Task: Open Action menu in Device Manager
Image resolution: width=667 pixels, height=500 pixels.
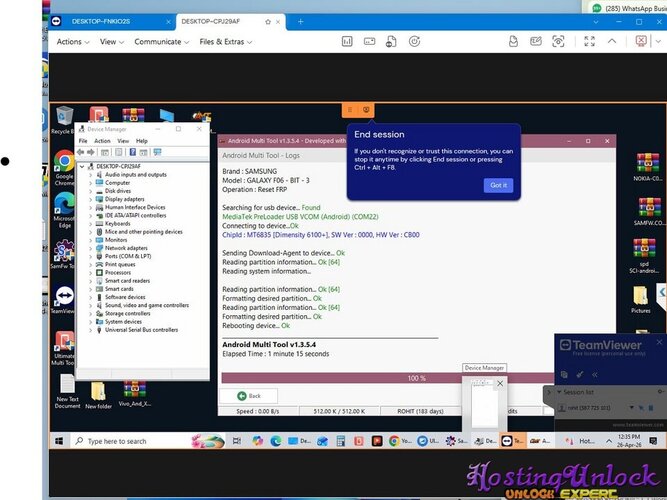Action: click(x=102, y=141)
